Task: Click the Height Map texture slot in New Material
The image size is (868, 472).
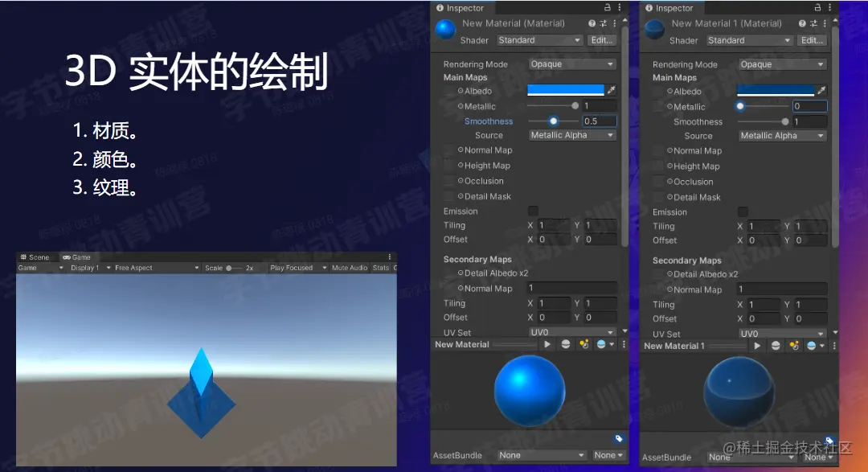Action: [x=449, y=166]
